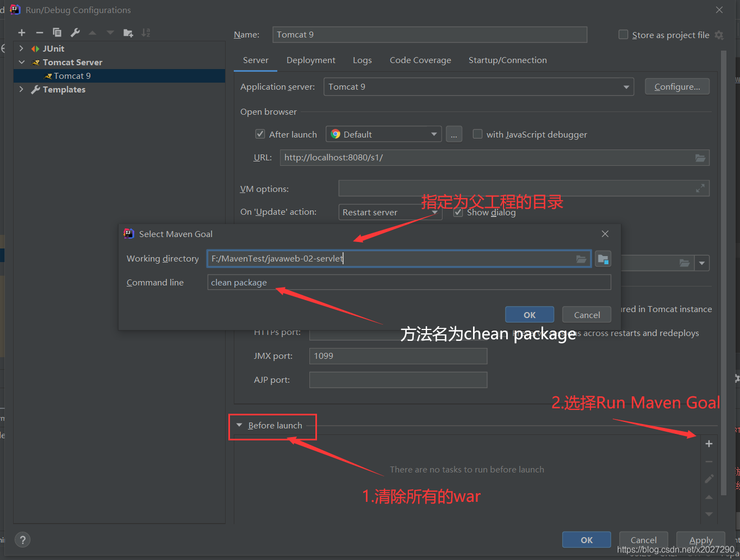Collapse the Tomcat Server tree node

(21, 62)
